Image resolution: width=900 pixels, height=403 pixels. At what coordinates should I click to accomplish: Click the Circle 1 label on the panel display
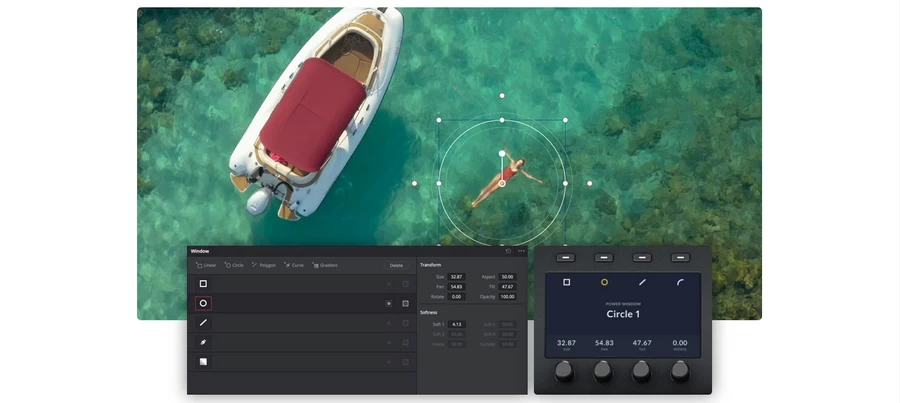[623, 314]
